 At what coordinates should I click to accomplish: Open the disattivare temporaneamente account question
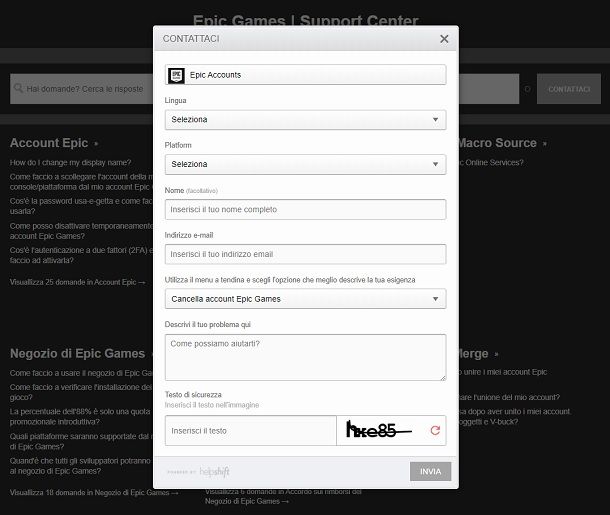coord(82,231)
